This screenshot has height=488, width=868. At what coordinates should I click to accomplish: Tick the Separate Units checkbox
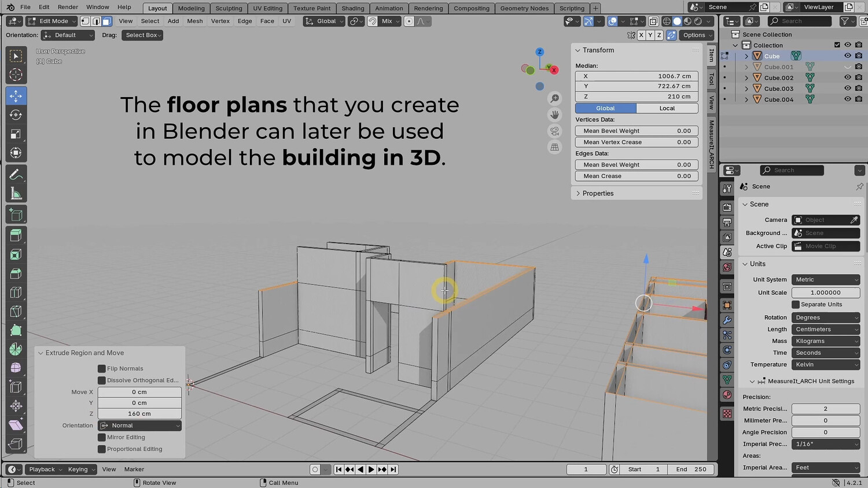796,305
